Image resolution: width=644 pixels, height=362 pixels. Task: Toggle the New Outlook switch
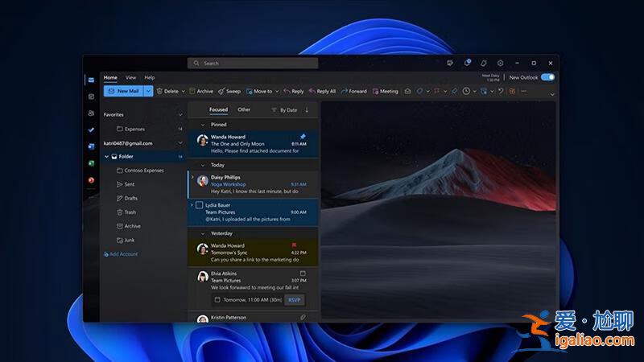pyautogui.click(x=547, y=77)
